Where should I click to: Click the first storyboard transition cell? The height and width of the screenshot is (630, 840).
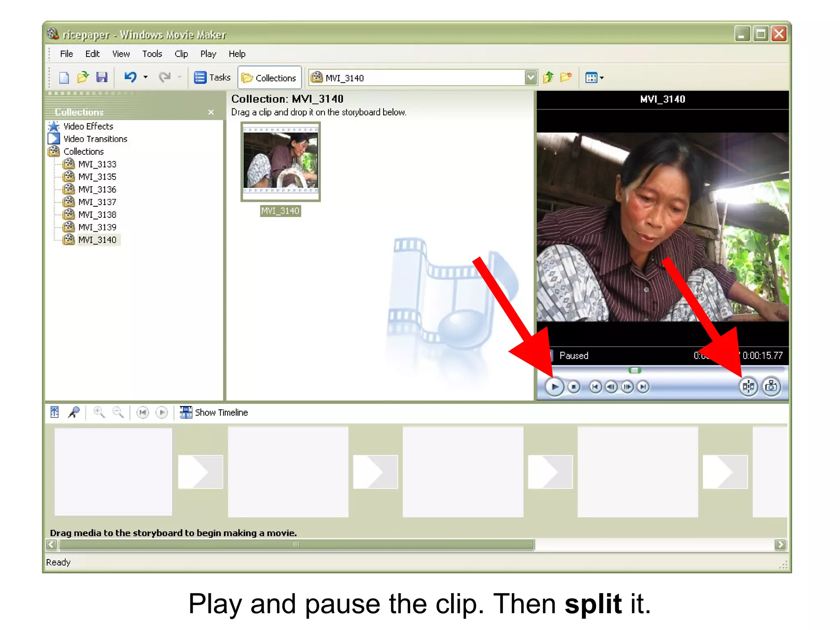(201, 472)
